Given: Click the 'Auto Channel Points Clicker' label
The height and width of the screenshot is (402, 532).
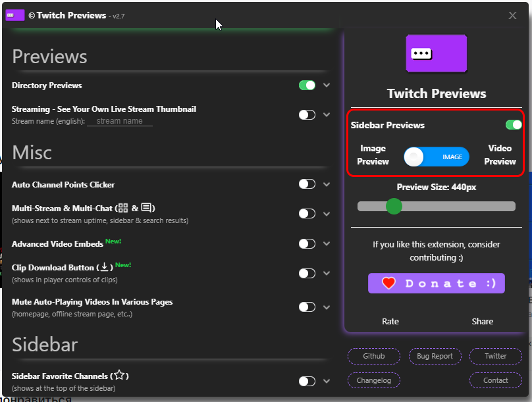Looking at the screenshot, I should 63,185.
